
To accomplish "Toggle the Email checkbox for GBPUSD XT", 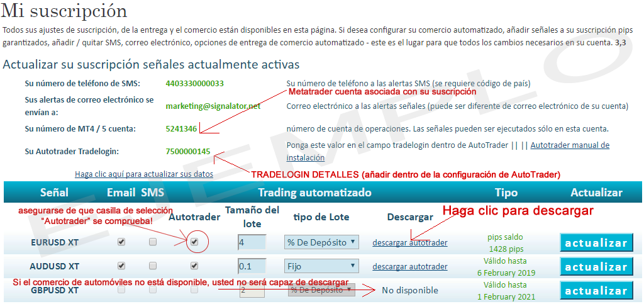I will coord(121,290).
